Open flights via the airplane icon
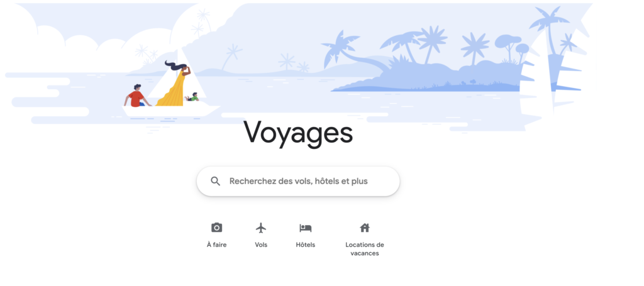Viewport: 644px width, 286px height. point(261,228)
